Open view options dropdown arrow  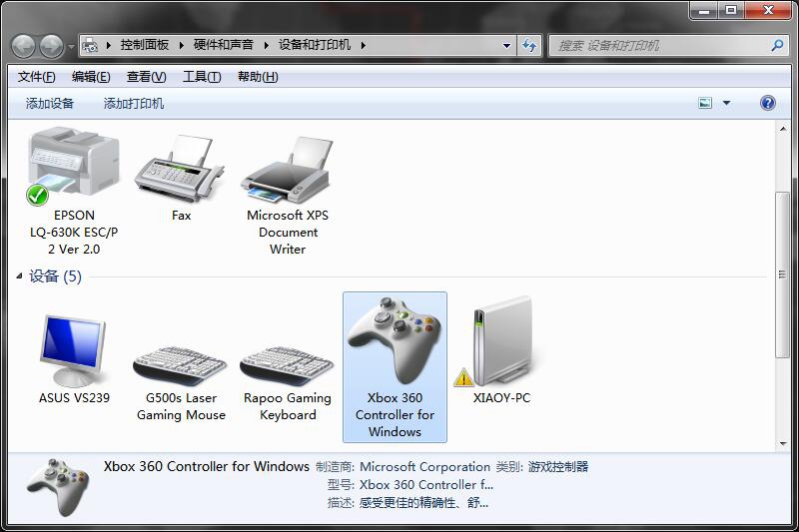pyautogui.click(x=727, y=103)
